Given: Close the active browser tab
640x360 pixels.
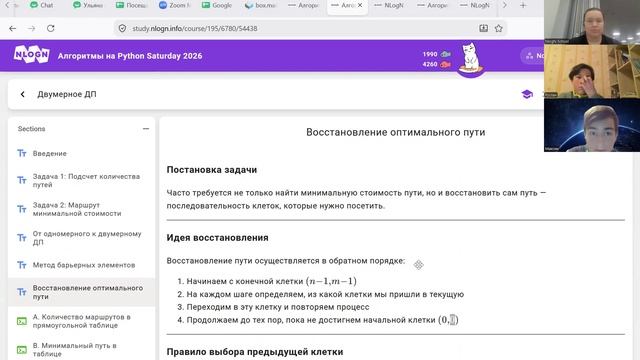Looking at the screenshot, I should [360, 5].
